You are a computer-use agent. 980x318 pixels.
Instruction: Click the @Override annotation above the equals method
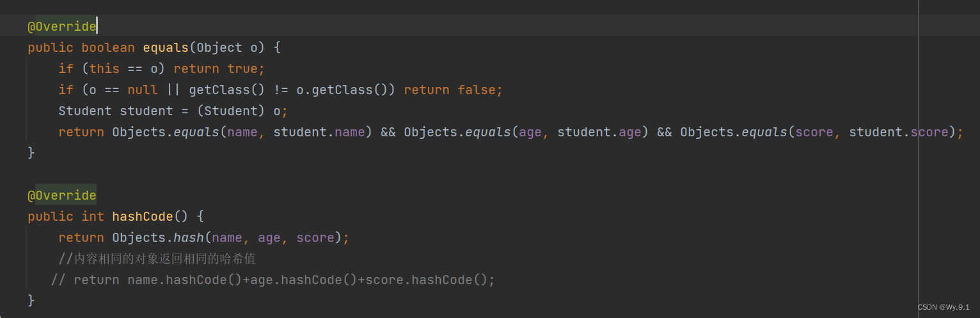[x=62, y=27]
